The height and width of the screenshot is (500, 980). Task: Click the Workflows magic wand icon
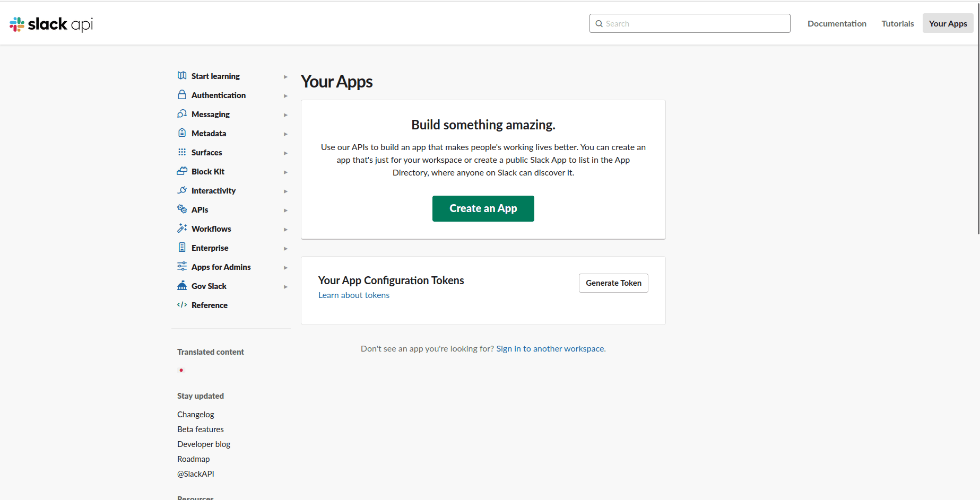coord(182,229)
